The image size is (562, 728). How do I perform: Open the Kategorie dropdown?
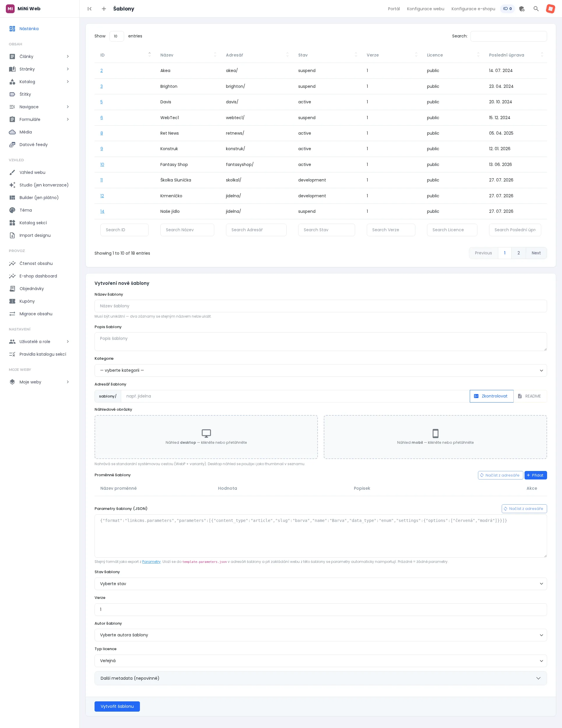320,370
